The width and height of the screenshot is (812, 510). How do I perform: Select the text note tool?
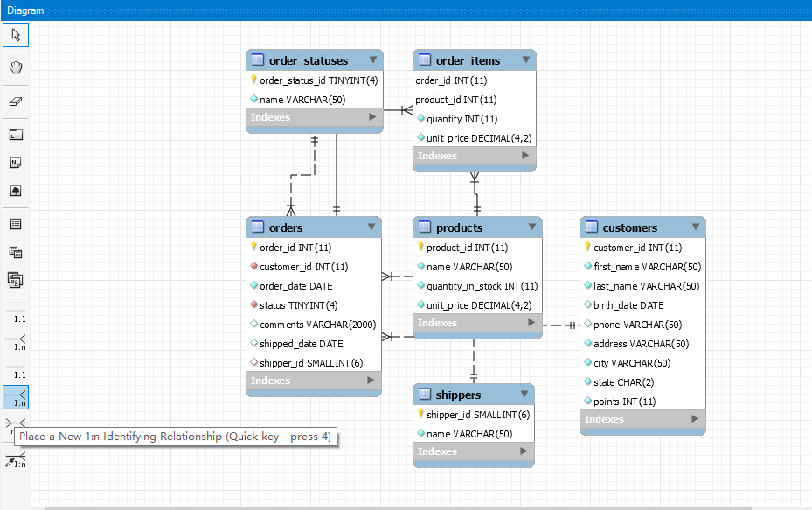coord(16,163)
